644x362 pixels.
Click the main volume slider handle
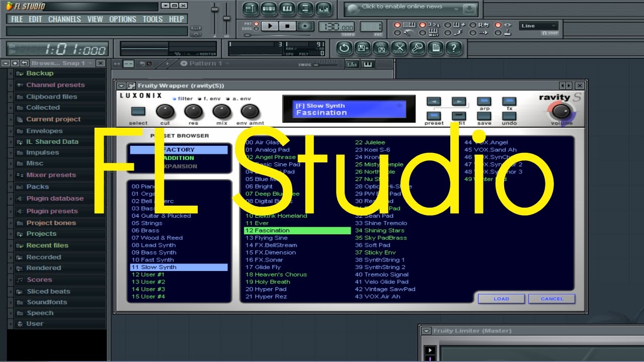pos(215,10)
